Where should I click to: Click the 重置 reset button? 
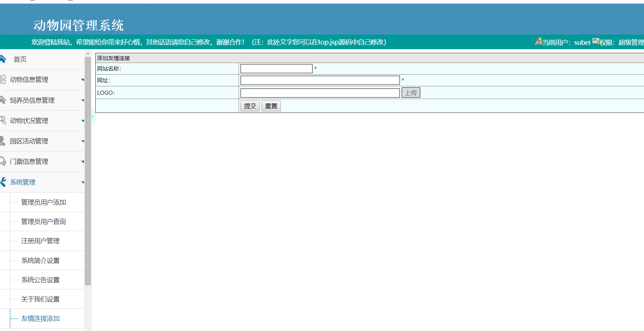pyautogui.click(x=271, y=106)
